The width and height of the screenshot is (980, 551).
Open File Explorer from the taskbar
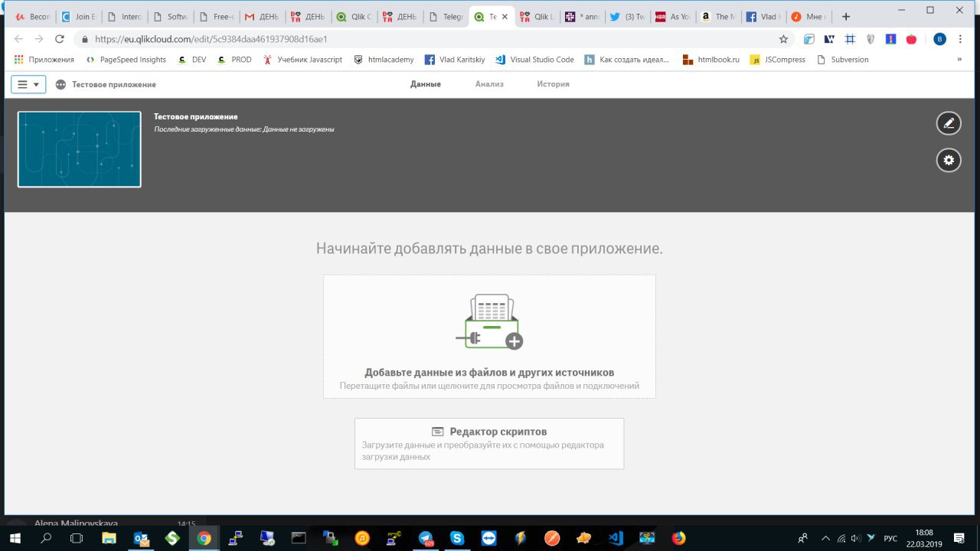tap(109, 538)
